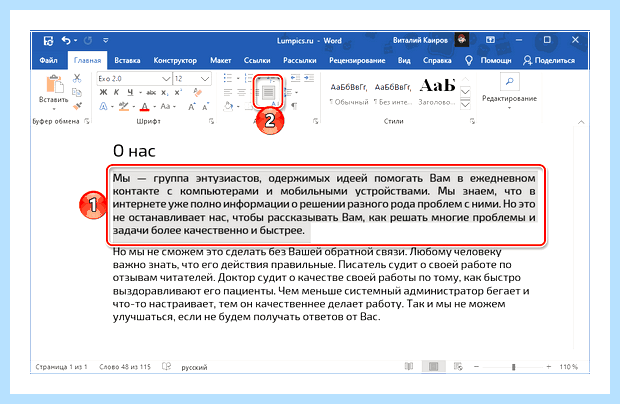Viewport: 620px width, 404px height.
Task: Justify the selected paragraph text
Action: [x=268, y=93]
